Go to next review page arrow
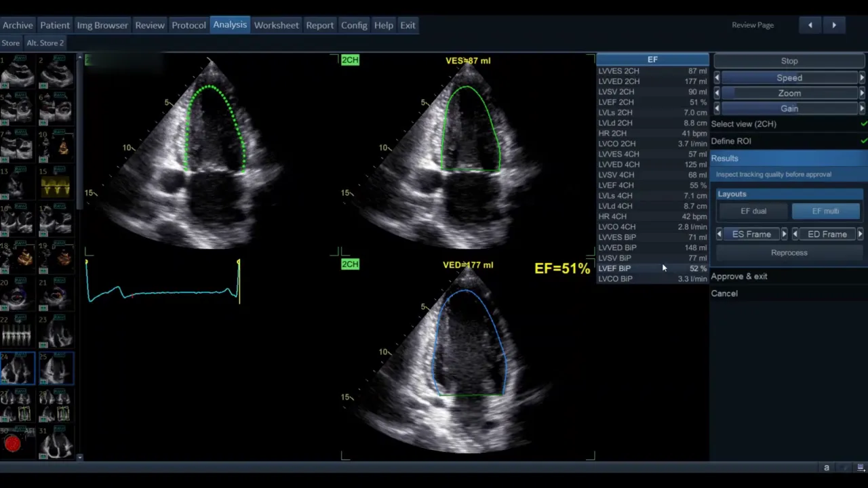The height and width of the screenshot is (488, 868). point(834,25)
